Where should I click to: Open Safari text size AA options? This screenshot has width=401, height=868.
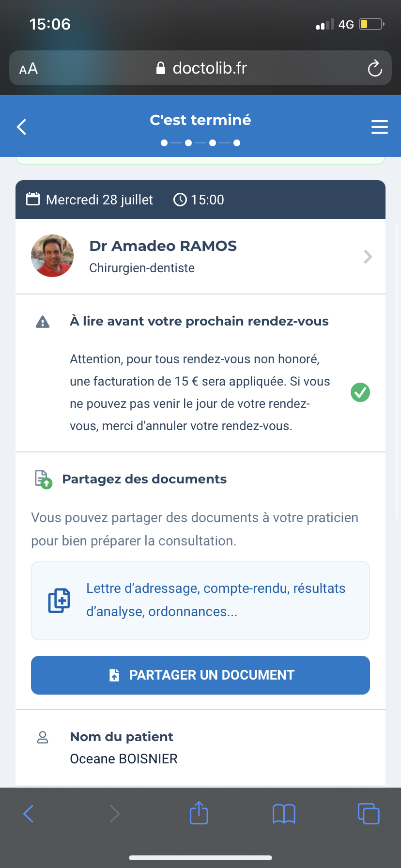tap(29, 69)
